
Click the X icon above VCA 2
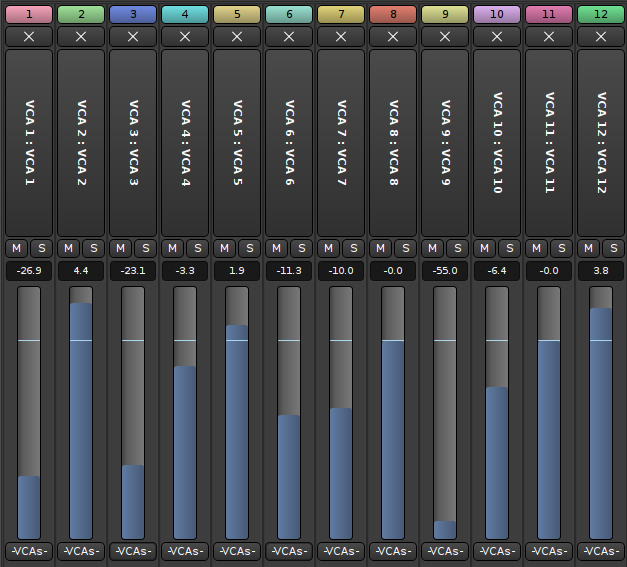pyautogui.click(x=81, y=36)
